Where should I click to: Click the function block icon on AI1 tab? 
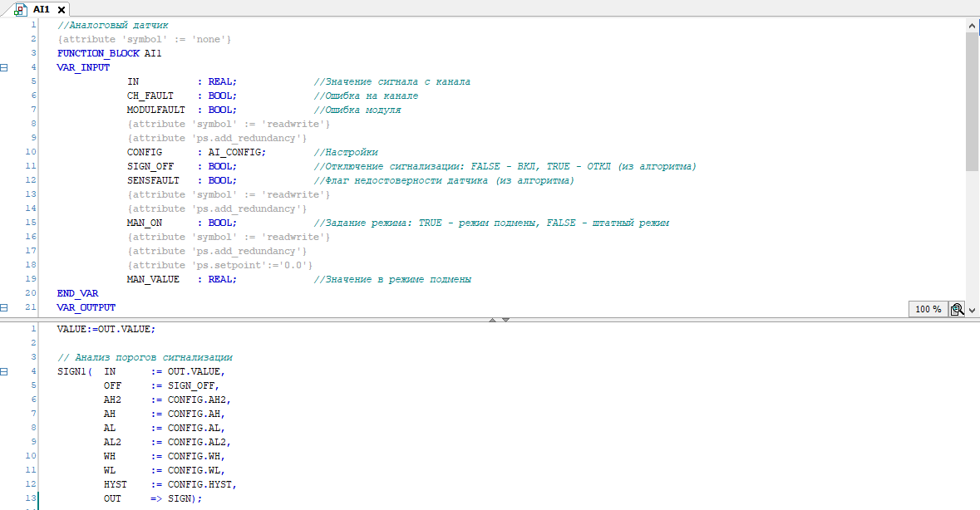[21, 10]
